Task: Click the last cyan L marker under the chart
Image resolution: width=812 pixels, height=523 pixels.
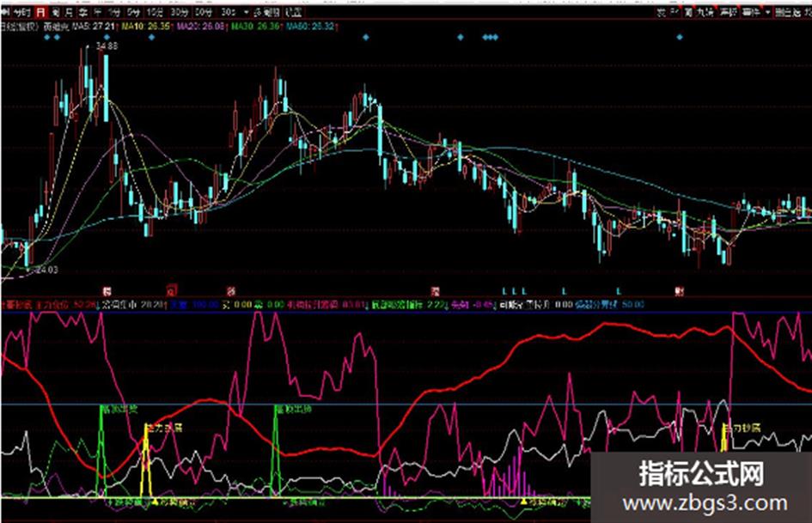Action: click(619, 291)
